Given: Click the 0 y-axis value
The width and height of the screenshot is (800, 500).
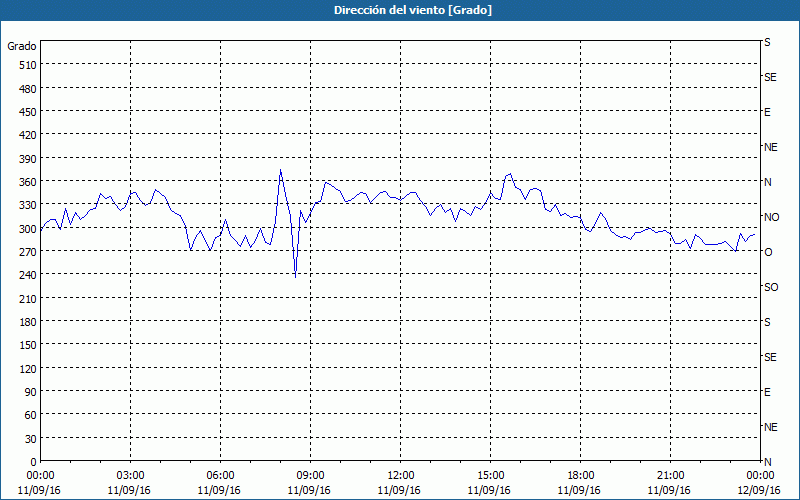Looking at the screenshot, I should [x=34, y=462].
